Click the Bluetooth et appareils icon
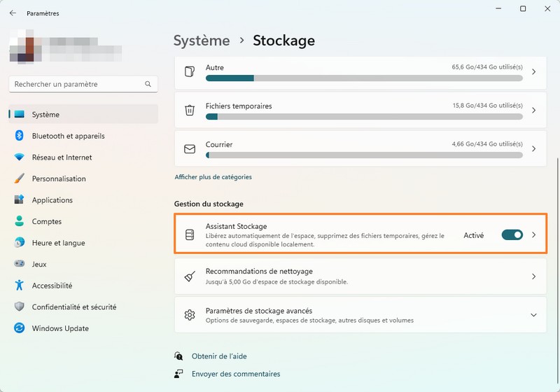Image resolution: width=560 pixels, height=392 pixels. (x=20, y=136)
